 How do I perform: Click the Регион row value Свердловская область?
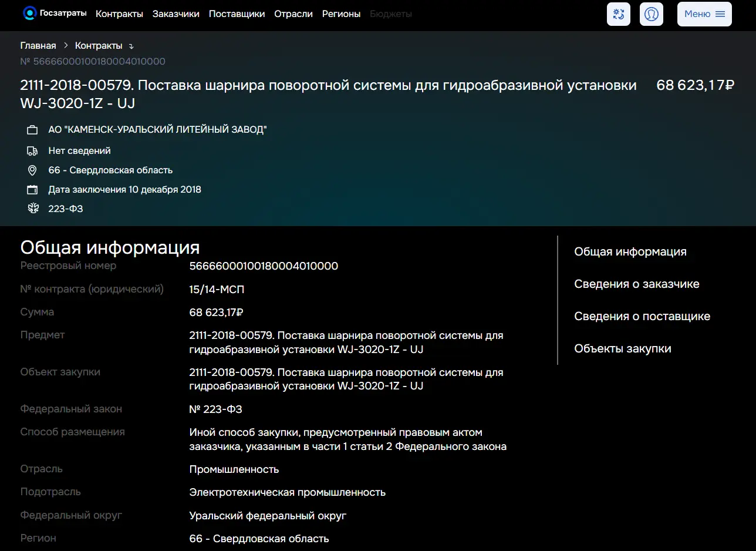click(x=259, y=539)
